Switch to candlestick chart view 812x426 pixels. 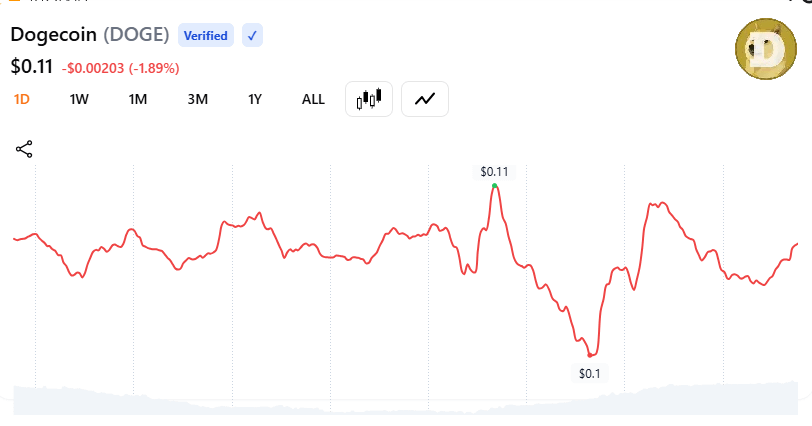click(x=369, y=99)
